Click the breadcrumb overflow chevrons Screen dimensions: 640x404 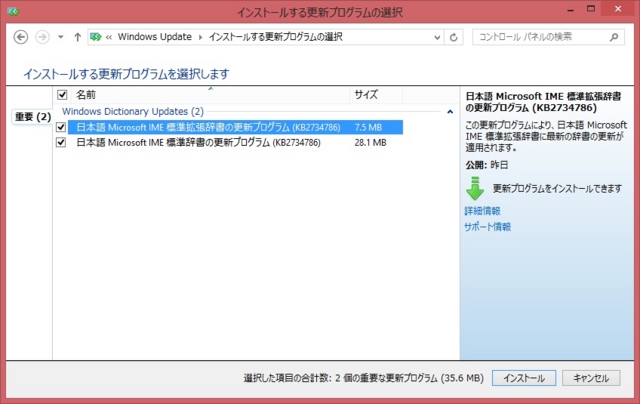click(x=109, y=37)
